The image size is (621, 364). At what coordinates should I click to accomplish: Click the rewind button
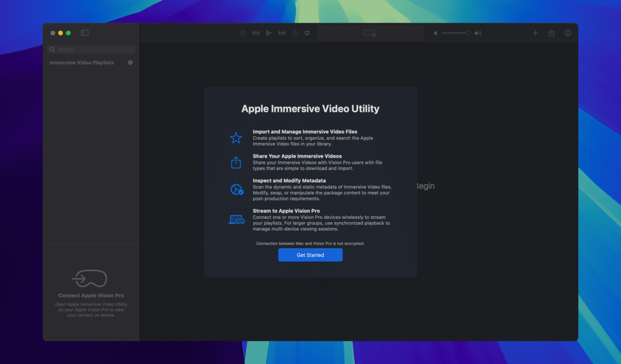point(255,33)
